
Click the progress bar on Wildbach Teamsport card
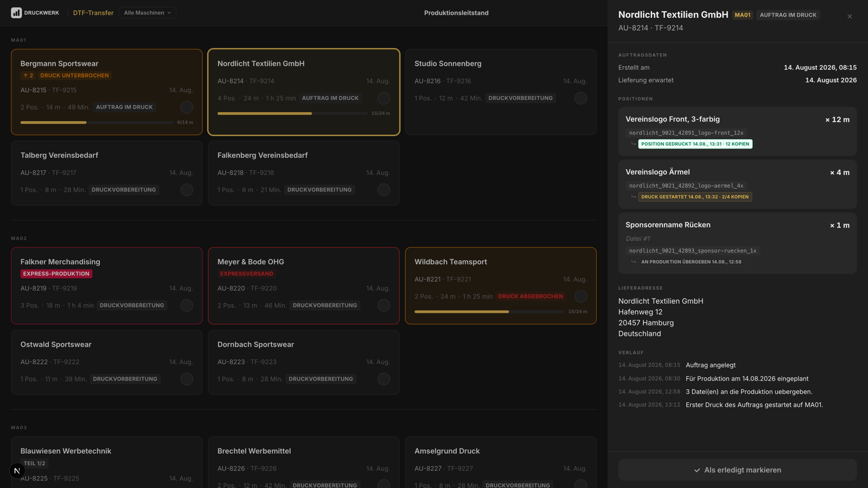[489, 312]
